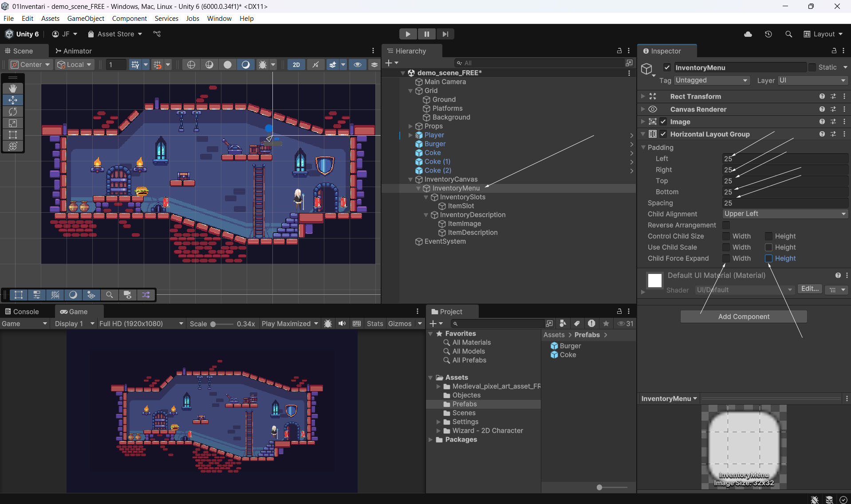The image size is (851, 504).
Task: Click the Pause button
Action: click(426, 34)
